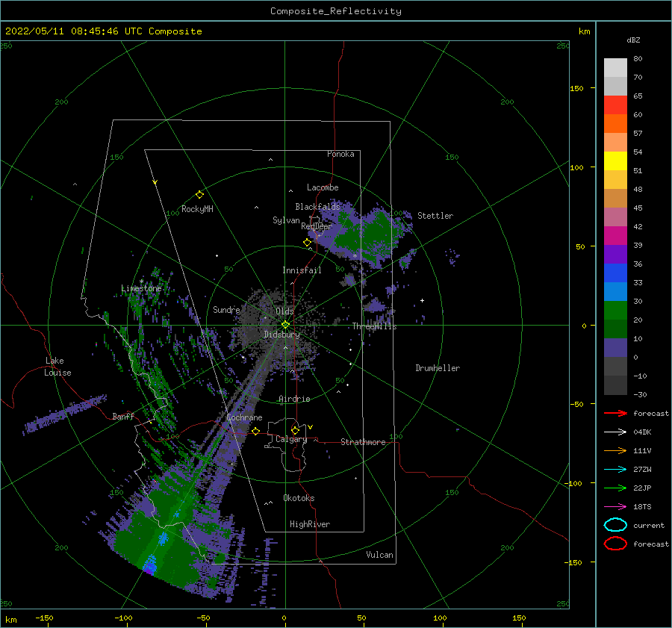The height and width of the screenshot is (628, 672).
Task: Click the ThreeHills label
Action: coord(375,326)
